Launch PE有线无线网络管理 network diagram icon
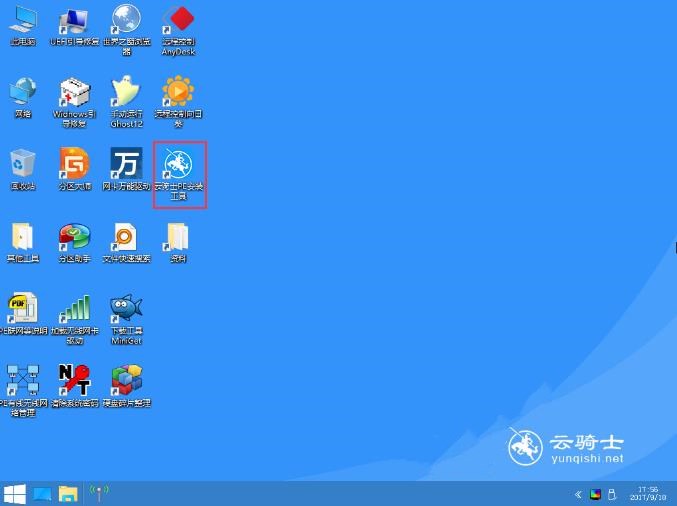Viewport: 677px width, 506px height. point(23,391)
